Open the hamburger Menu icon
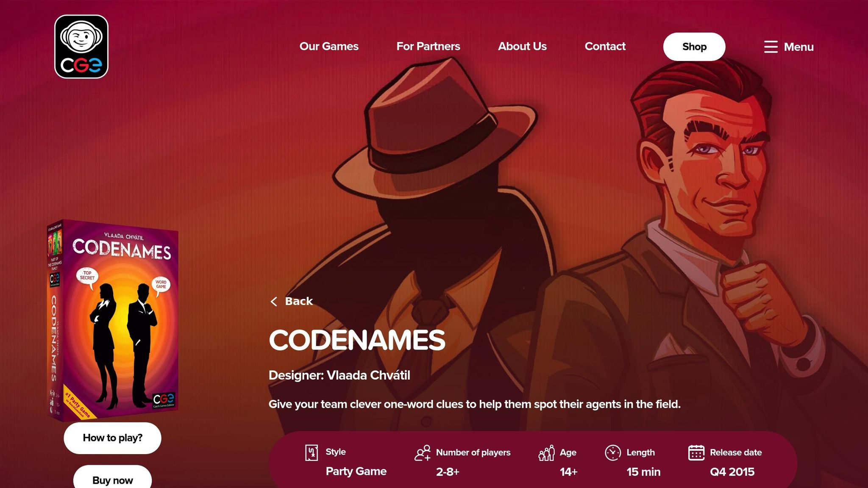The image size is (868, 488). (771, 47)
